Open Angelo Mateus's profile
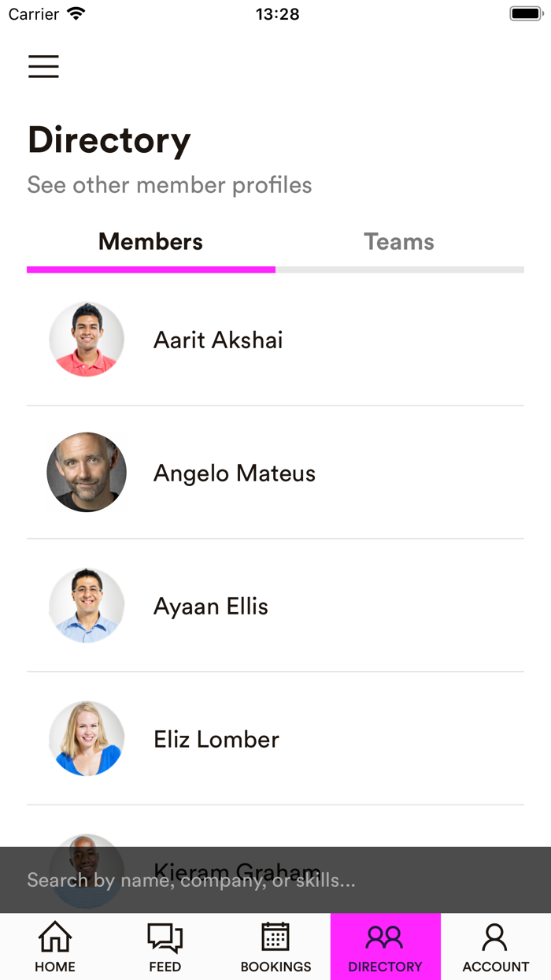Viewport: 551px width, 980px height. point(235,473)
